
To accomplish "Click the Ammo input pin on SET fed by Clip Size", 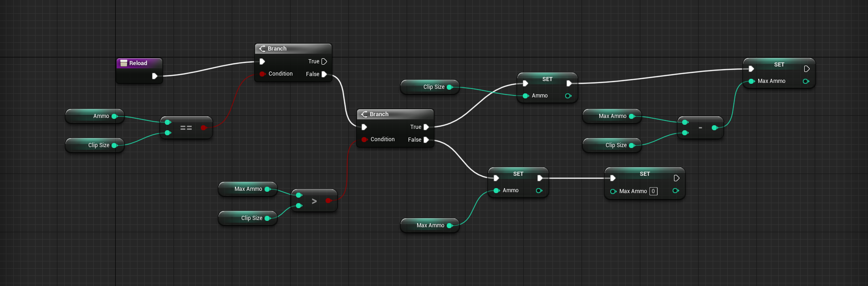I will 526,96.
